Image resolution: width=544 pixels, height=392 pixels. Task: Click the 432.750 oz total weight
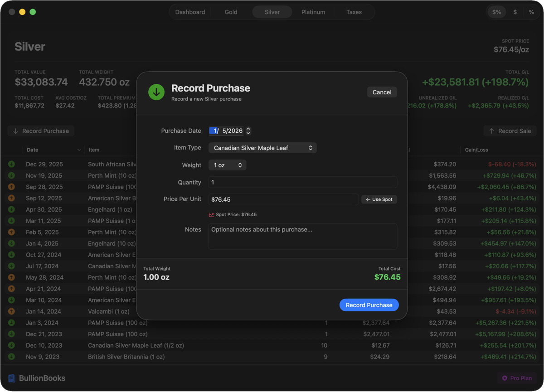tap(104, 82)
